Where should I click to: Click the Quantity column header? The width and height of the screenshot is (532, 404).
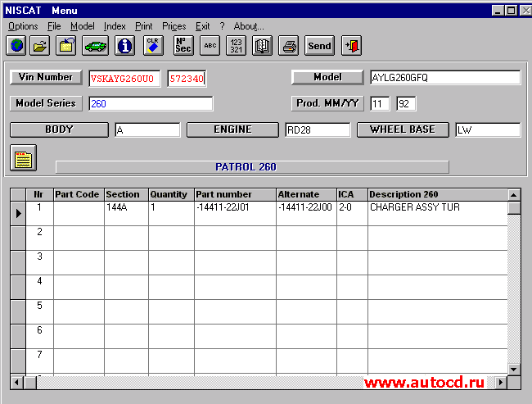pos(171,194)
